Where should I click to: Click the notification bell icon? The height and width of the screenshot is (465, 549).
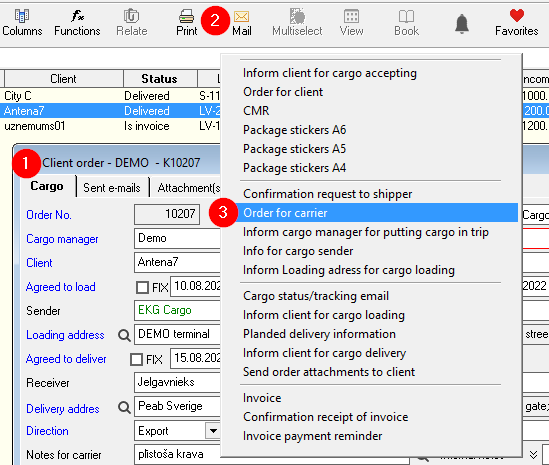point(462,24)
